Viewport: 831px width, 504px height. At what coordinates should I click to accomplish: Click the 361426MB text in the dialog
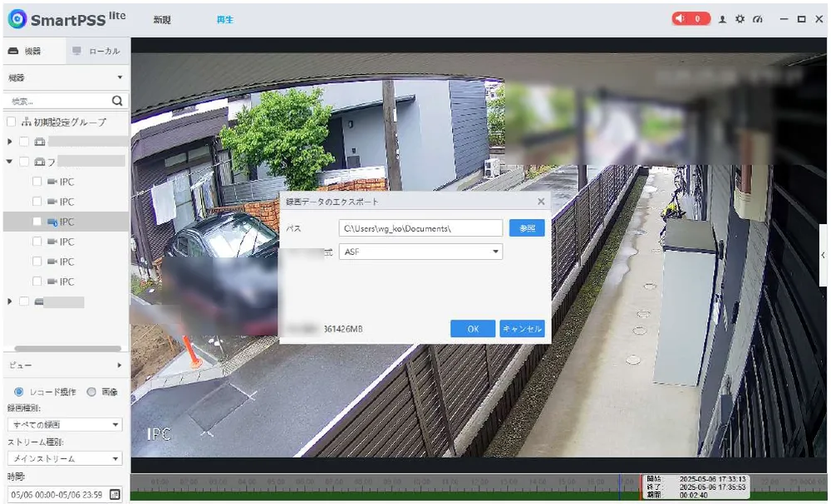pos(343,329)
